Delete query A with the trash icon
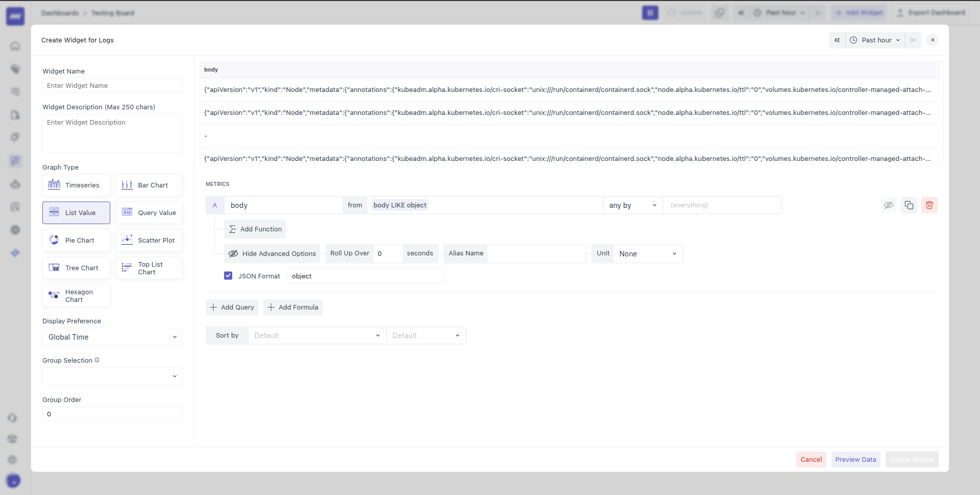The image size is (980, 495). (929, 205)
